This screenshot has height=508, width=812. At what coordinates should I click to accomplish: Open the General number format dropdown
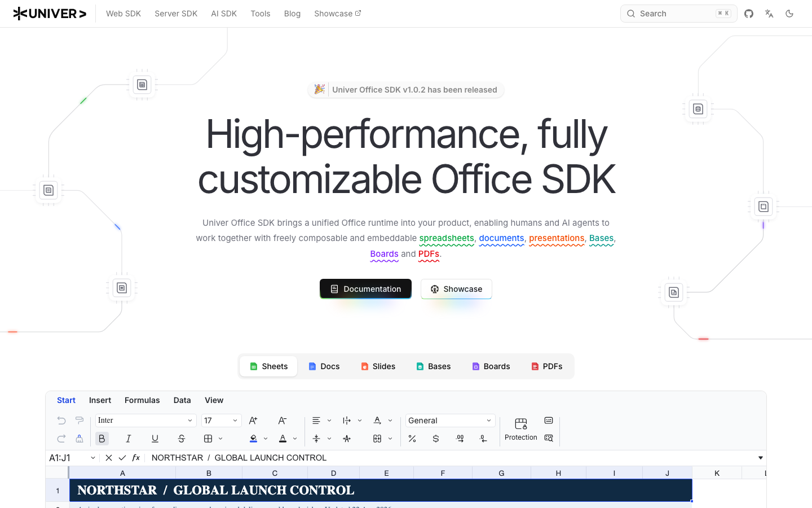[450, 421]
